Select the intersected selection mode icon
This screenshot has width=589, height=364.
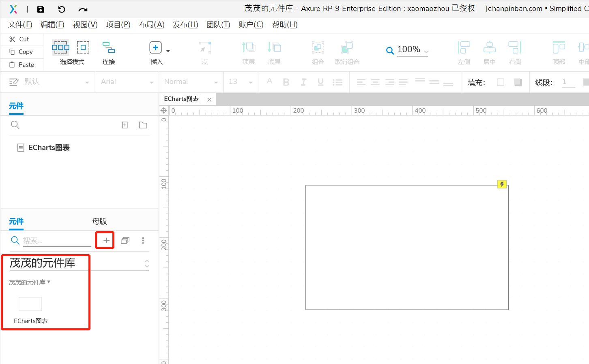[60, 47]
